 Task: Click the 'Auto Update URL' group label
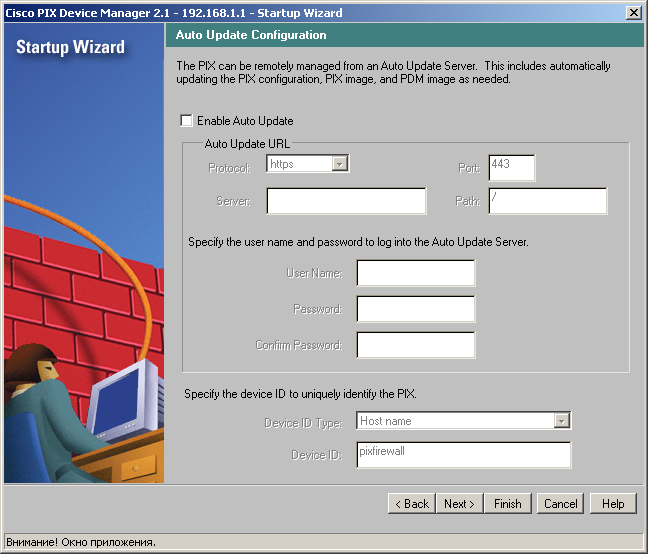tap(247, 144)
